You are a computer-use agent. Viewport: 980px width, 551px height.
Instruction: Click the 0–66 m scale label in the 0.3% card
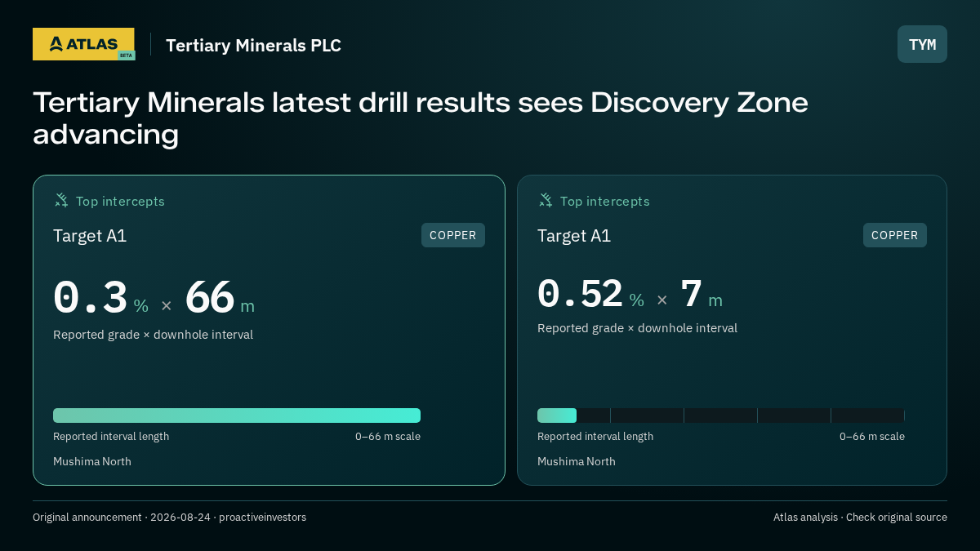[x=388, y=437]
